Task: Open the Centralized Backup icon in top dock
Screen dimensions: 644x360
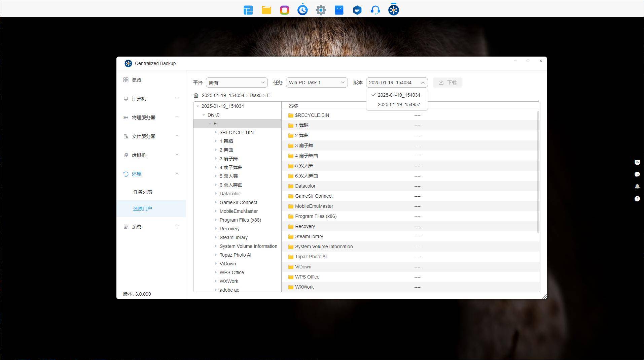Action: pos(393,10)
